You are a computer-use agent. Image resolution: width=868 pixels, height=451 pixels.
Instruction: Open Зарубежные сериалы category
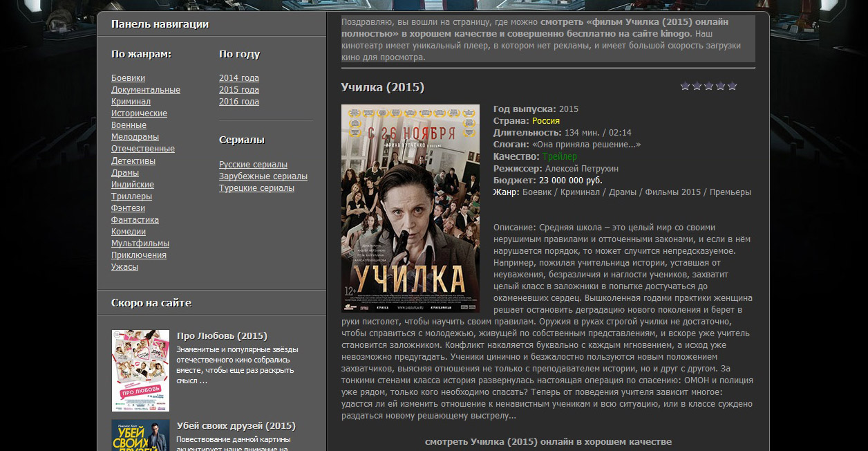263,176
